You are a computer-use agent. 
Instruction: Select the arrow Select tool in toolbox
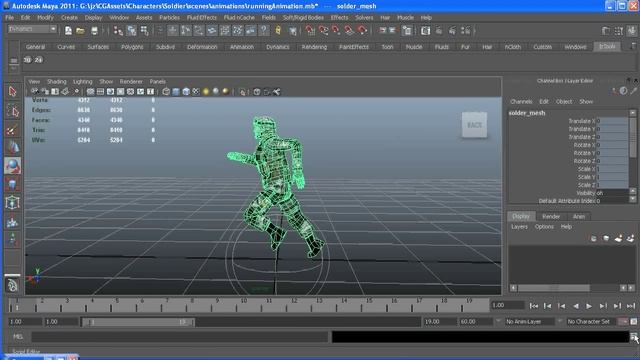point(13,91)
